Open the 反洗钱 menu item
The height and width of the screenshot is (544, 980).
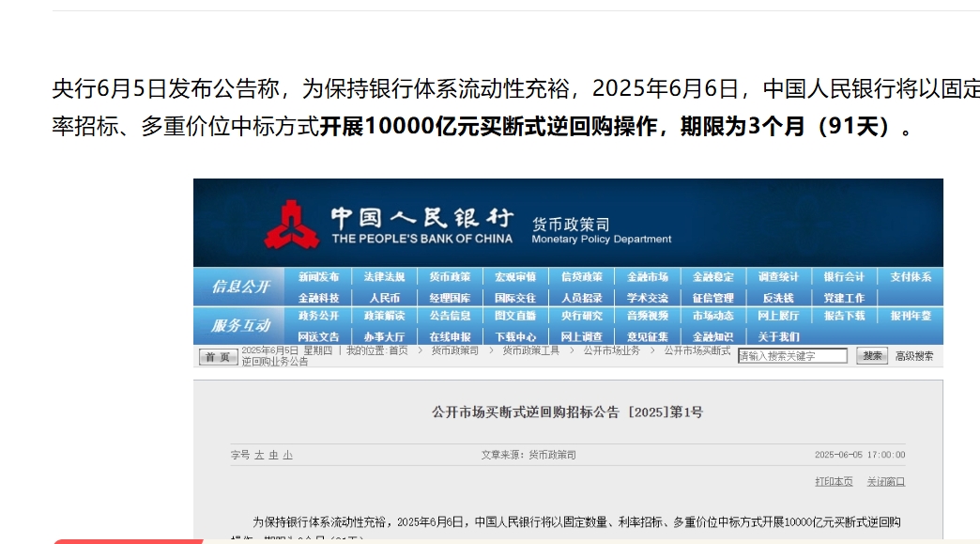pyautogui.click(x=779, y=298)
